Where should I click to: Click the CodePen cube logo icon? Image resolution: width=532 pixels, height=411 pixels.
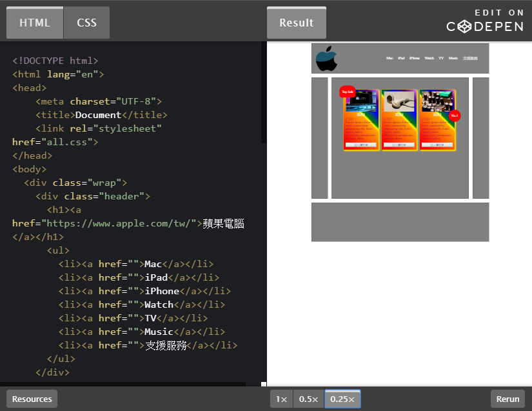coord(464,26)
